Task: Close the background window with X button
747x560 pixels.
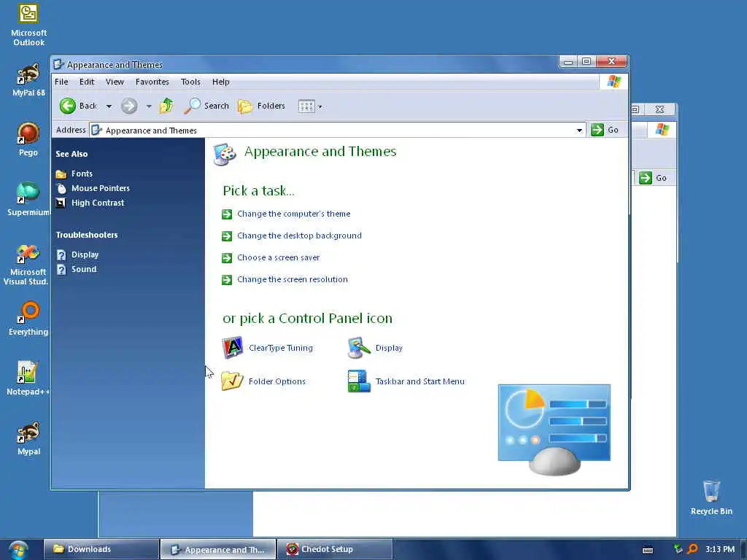Action: point(659,109)
